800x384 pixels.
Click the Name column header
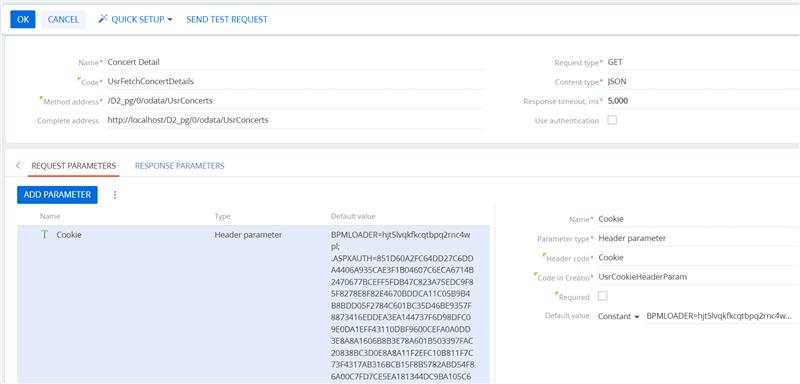coord(50,216)
